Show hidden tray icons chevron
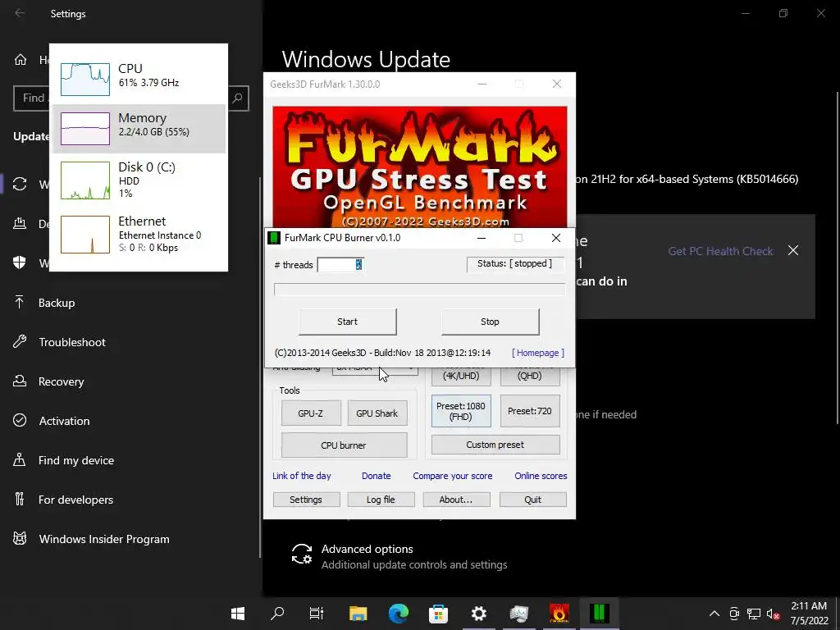 click(714, 614)
